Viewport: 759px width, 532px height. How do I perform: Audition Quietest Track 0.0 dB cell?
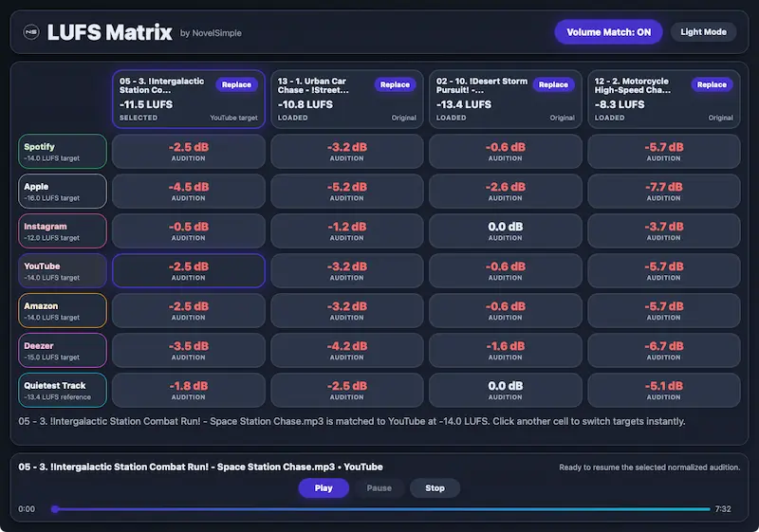(506, 390)
